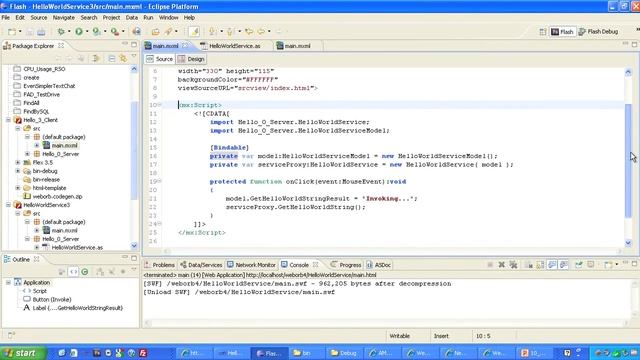640x360 pixels.
Task: Collapse the Application node in Outline
Action: coord(8,282)
